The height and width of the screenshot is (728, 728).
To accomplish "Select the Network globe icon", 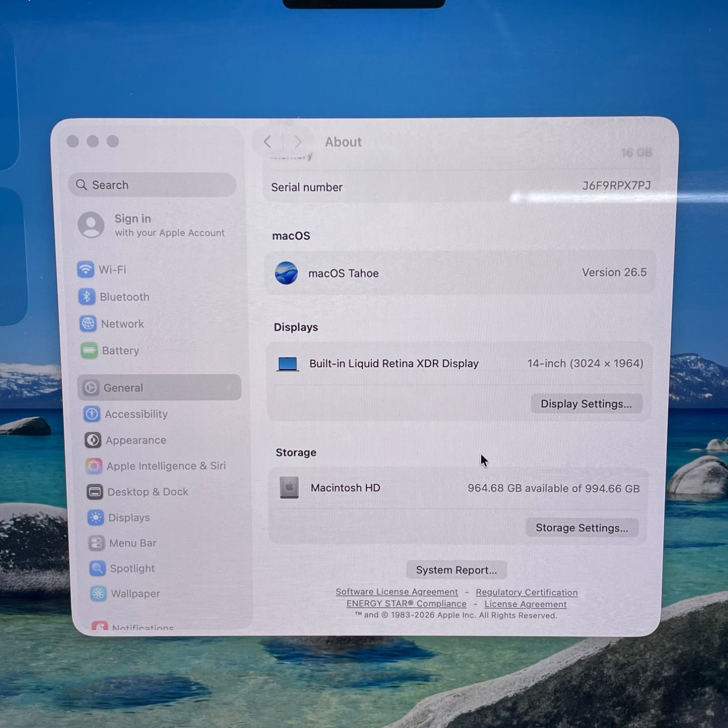I will [88, 323].
